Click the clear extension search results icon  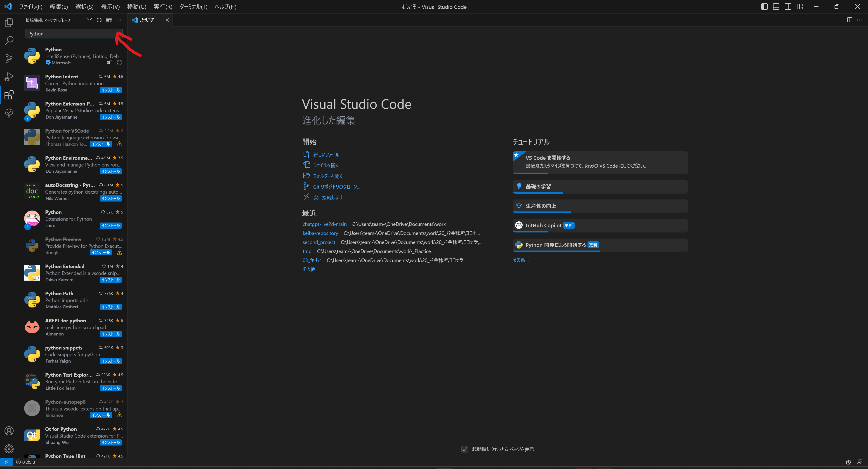[x=108, y=20]
